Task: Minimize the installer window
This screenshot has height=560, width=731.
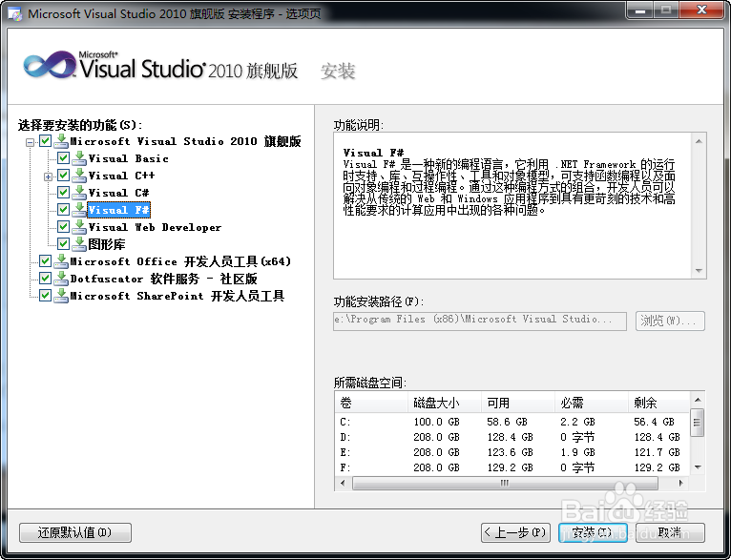Action: point(640,10)
